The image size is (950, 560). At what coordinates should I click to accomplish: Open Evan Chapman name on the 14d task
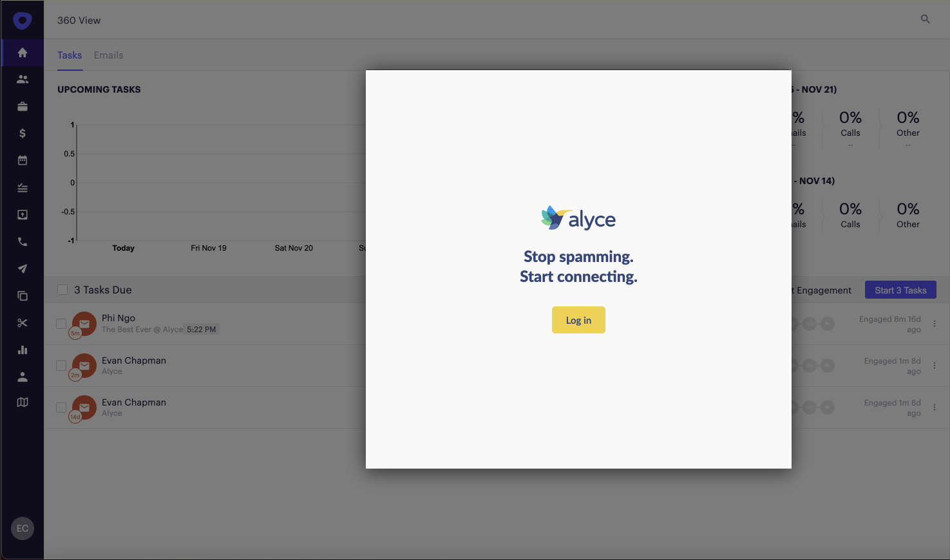(x=134, y=402)
